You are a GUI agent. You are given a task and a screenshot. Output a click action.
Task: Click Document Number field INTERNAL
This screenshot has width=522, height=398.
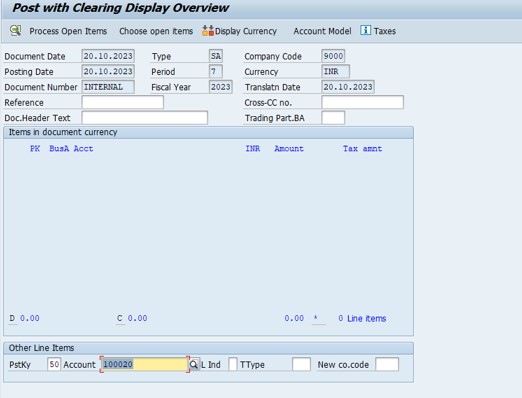click(108, 87)
